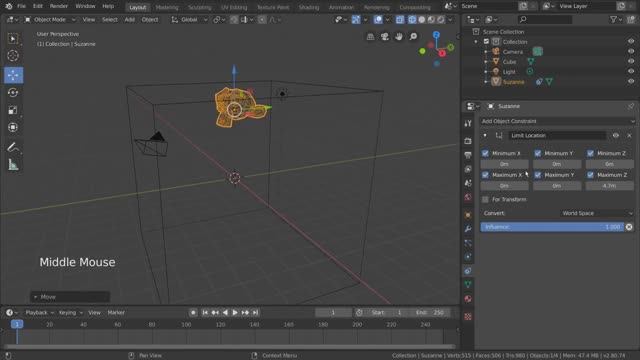Select the Measure tool
The width and height of the screenshot is (640, 360).
(13, 164)
